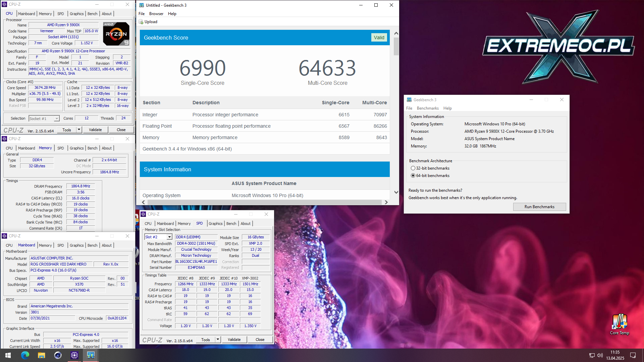
Task: Click the Part Number field BL16G30C15U4R.M16FE1
Action: point(196,262)
